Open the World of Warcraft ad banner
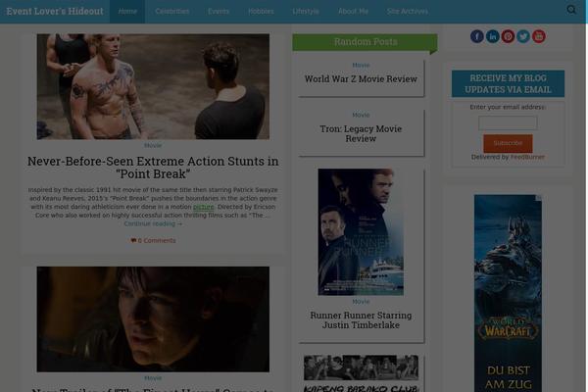 (508, 293)
